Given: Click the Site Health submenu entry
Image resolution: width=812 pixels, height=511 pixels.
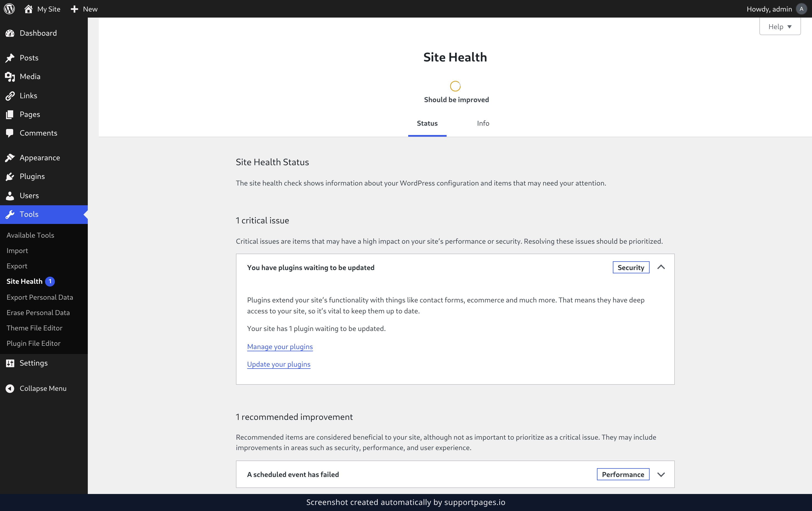Looking at the screenshot, I should [24, 281].
